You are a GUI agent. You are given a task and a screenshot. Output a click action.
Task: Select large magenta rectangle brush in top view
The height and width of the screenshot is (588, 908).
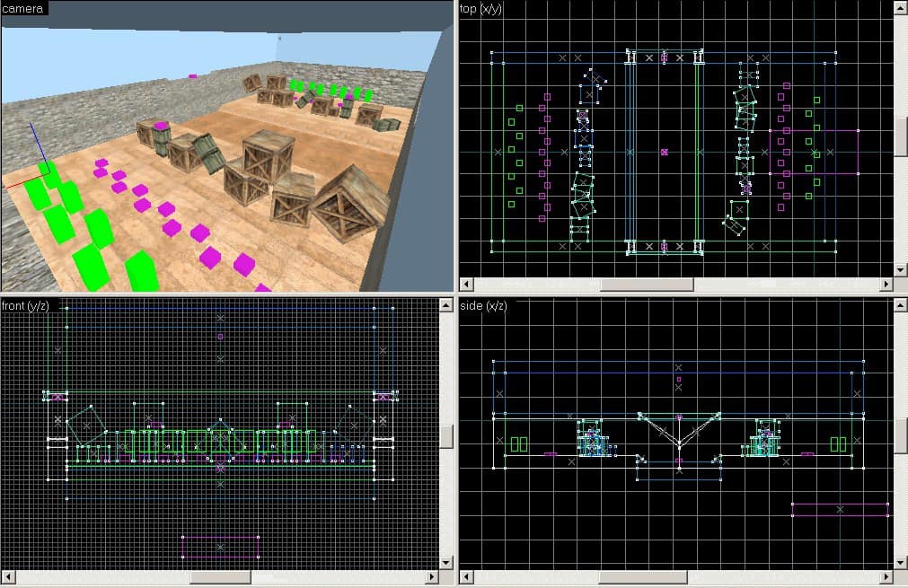(814, 153)
